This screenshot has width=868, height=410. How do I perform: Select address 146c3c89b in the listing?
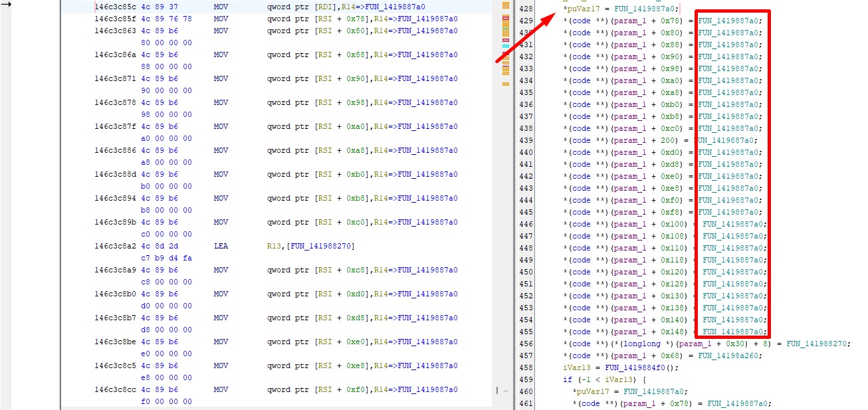pyautogui.click(x=115, y=222)
